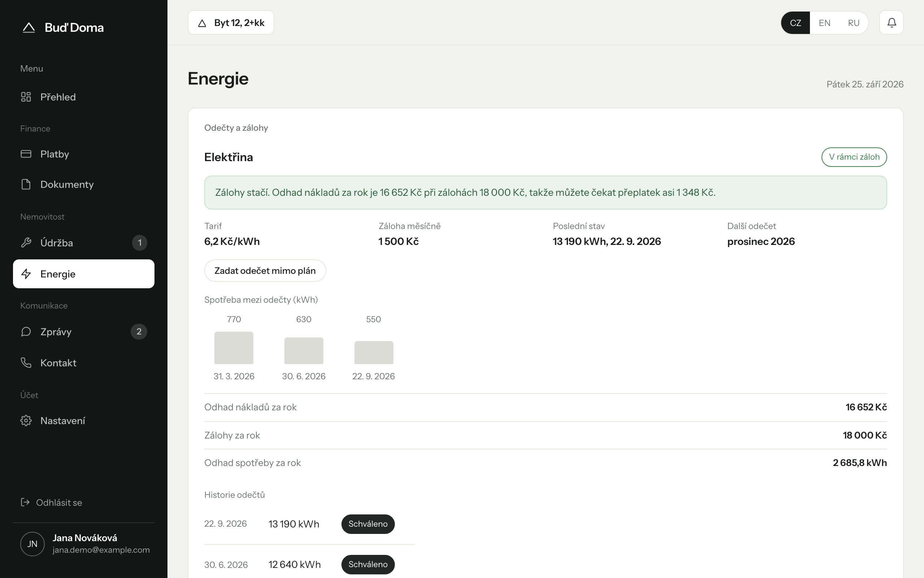Open Platby menu item
Image resolution: width=924 pixels, height=578 pixels.
click(x=84, y=154)
